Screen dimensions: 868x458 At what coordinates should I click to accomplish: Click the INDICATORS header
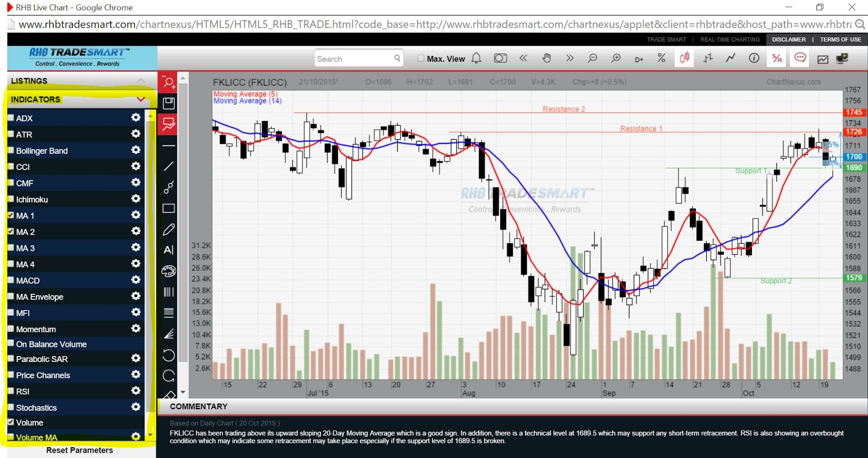pyautogui.click(x=82, y=99)
